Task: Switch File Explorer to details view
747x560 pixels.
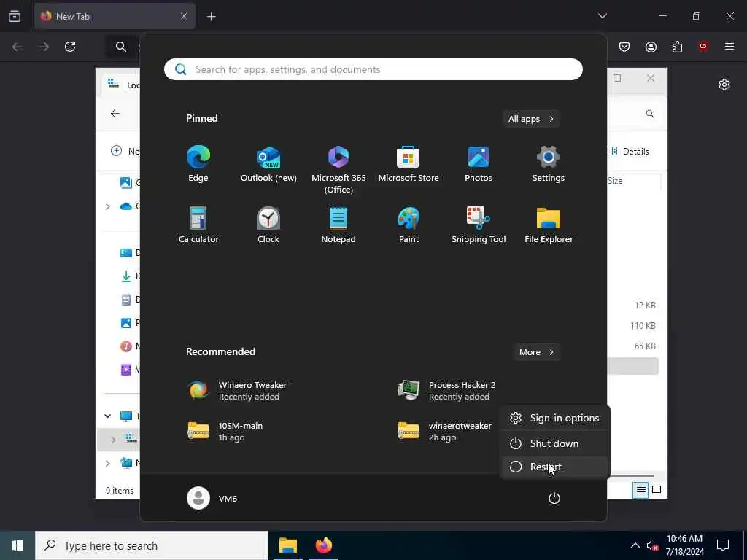Action: coord(641,490)
